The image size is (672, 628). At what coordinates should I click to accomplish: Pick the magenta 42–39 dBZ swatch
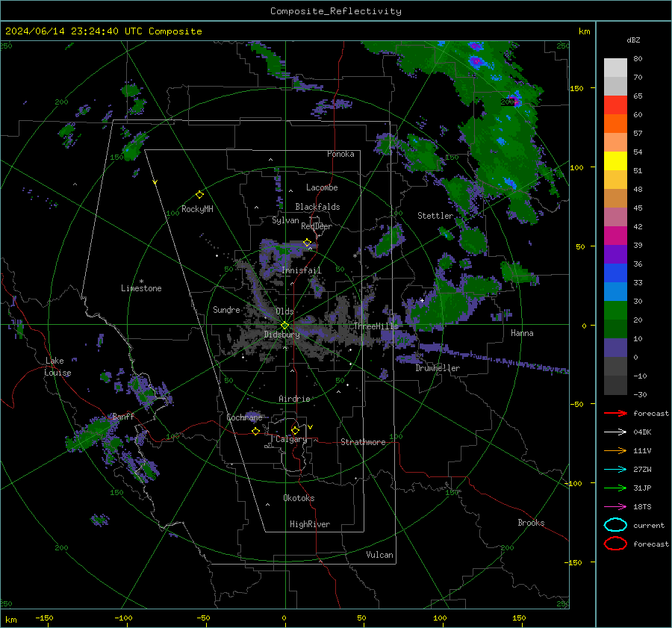[615, 236]
